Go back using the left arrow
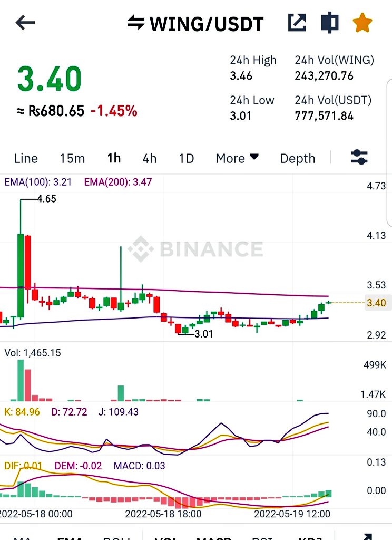Screen dimensions: 392x540 25,23
